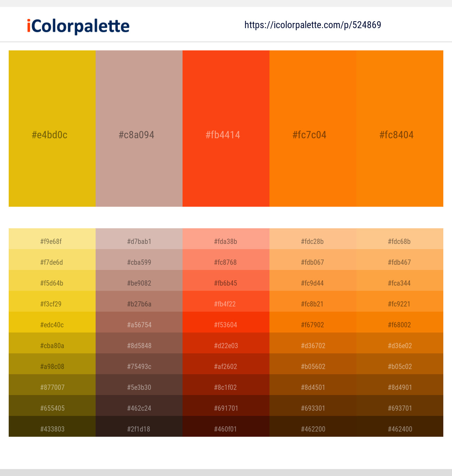Pick the #f53604 bright red shade
This screenshot has height=476, width=452.
coord(226,322)
